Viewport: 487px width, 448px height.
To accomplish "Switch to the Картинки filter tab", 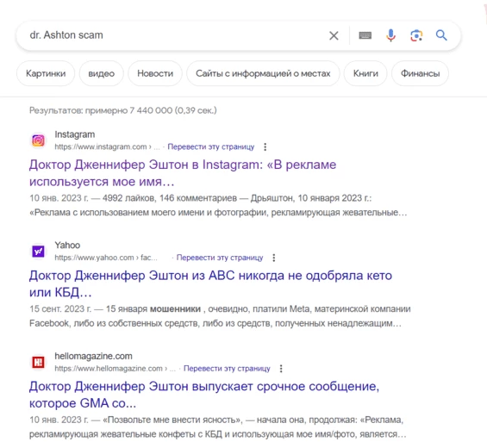I will [x=46, y=73].
